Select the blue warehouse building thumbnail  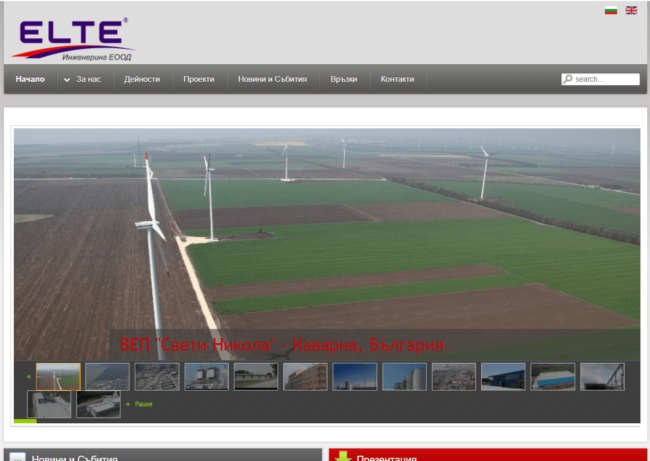[502, 376]
